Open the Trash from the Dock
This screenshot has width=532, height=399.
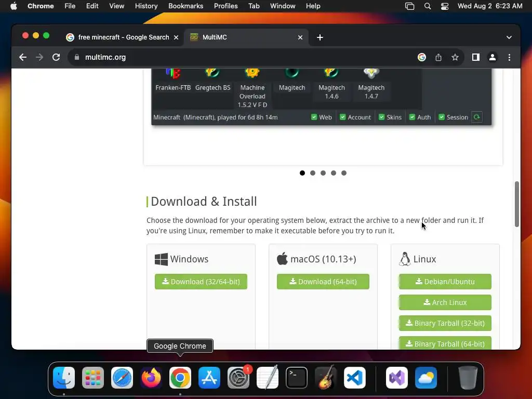point(468,378)
